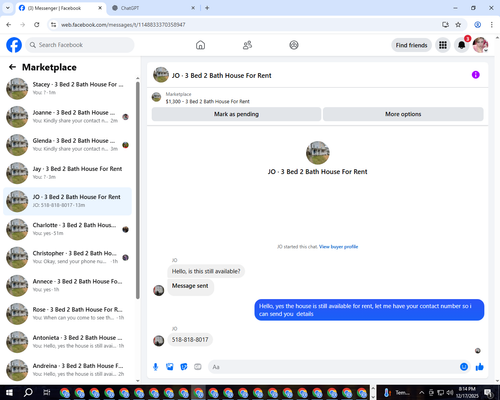Select the JO conversation in list
The image size is (500, 400).
click(x=67, y=201)
